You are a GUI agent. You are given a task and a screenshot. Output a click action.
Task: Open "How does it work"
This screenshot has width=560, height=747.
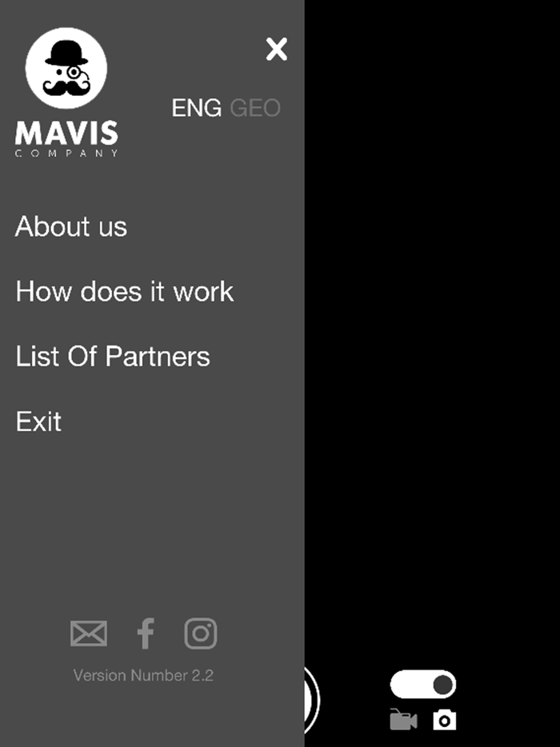(x=123, y=292)
